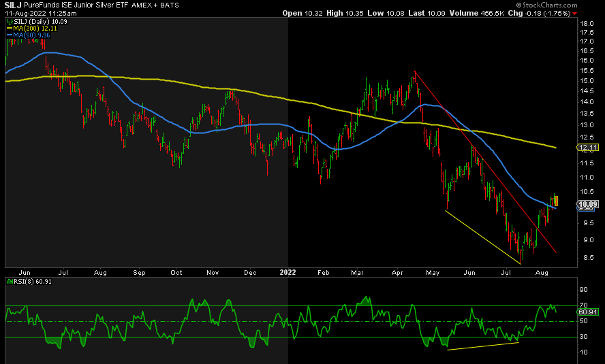Click the 2022 year label on time axis
Viewport: 605px width, 364px height.
(x=288, y=272)
